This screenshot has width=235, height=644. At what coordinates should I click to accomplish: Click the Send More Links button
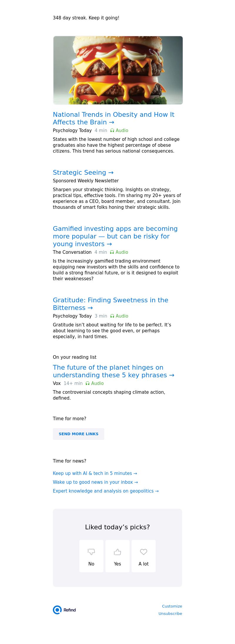click(x=78, y=434)
